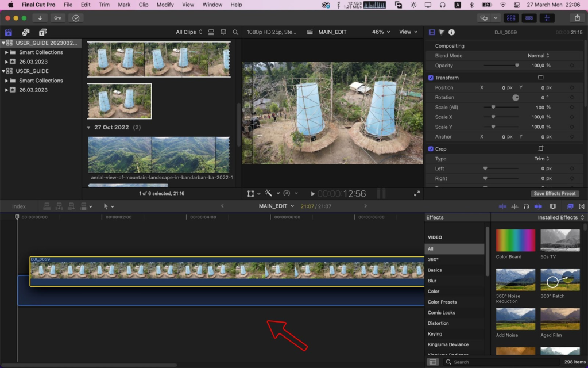Open the Blend Mode Normal dropdown
The image size is (588, 368).
538,56
